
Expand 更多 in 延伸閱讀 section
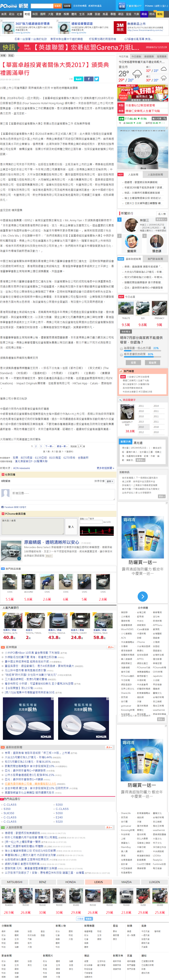tap(111, 647)
